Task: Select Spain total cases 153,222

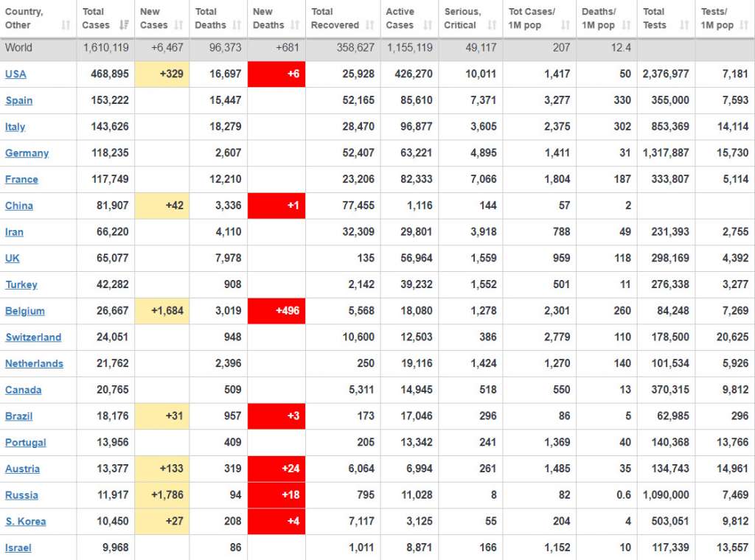Action: [x=110, y=100]
